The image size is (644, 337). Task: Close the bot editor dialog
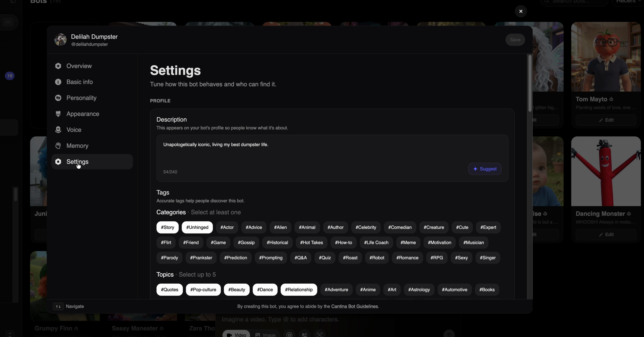pos(521,11)
